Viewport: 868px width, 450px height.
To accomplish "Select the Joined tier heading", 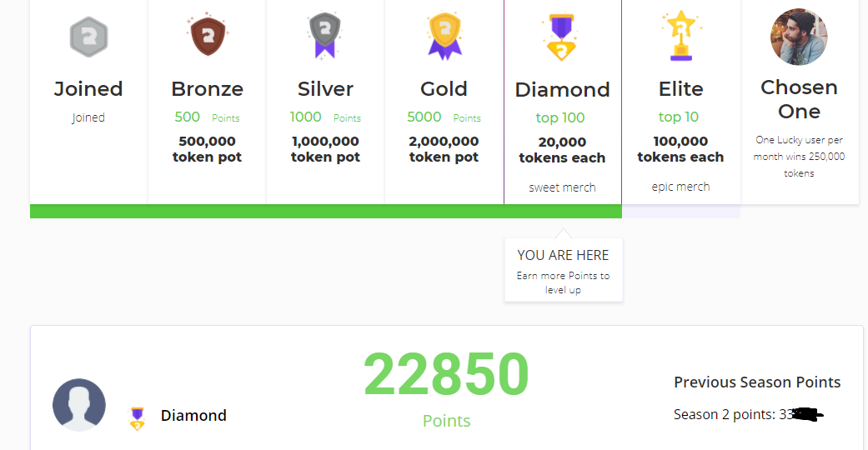I will [x=88, y=89].
